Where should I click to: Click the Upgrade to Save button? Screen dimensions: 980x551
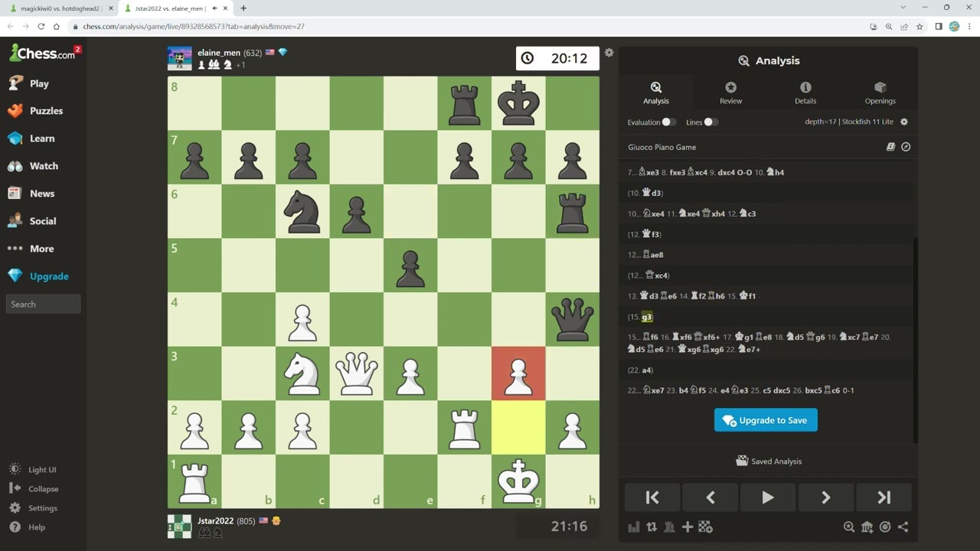tap(766, 420)
